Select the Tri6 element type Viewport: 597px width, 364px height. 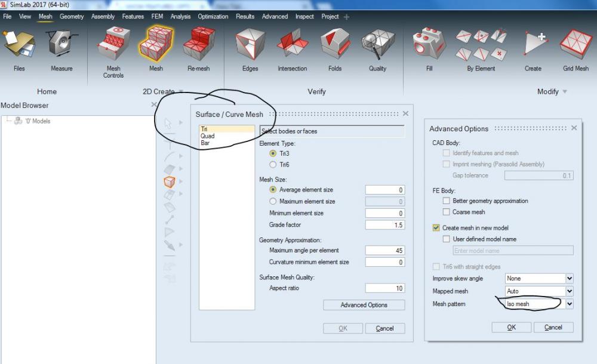point(273,165)
